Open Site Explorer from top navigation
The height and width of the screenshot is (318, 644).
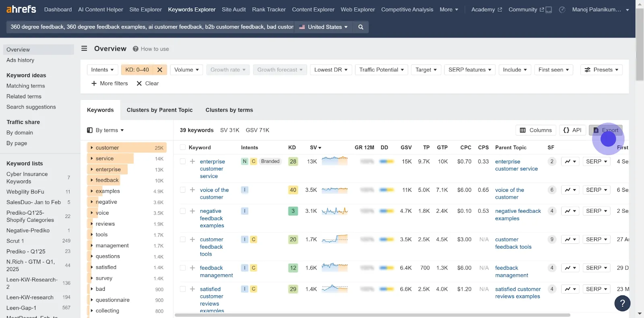(x=145, y=10)
